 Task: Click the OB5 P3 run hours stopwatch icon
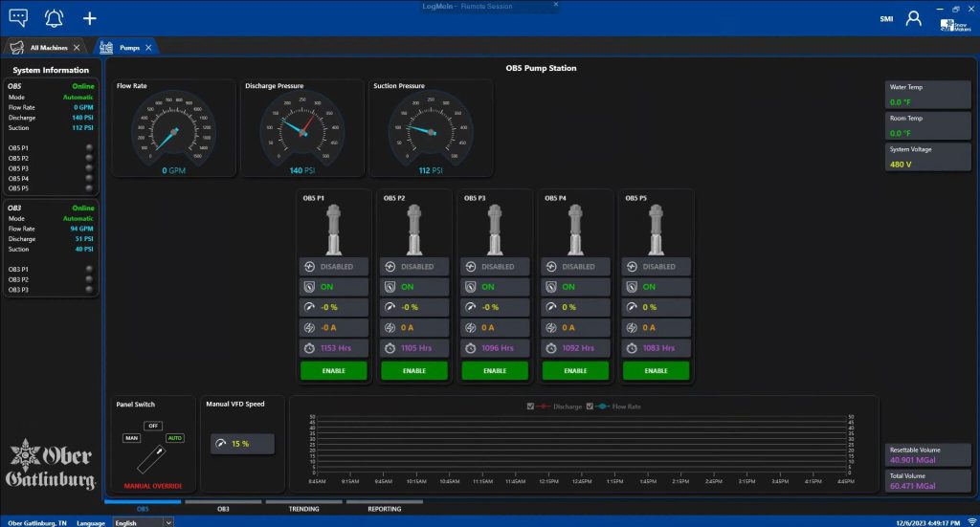click(x=470, y=348)
